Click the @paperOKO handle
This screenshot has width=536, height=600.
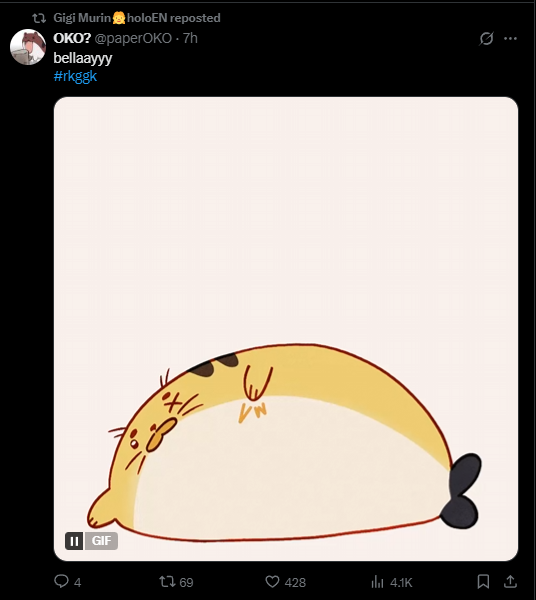pyautogui.click(x=133, y=38)
